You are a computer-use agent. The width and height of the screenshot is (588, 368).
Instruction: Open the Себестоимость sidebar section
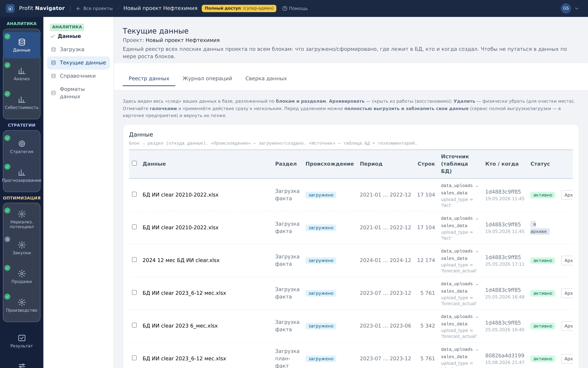click(22, 103)
